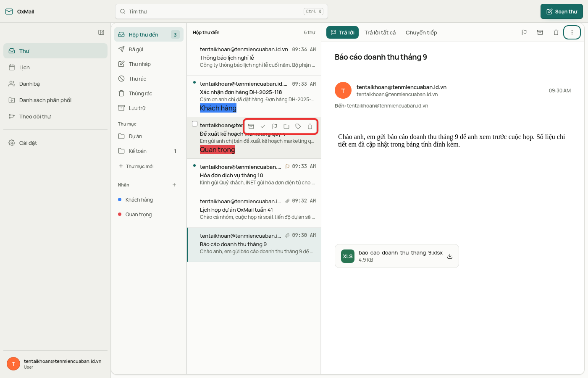
Task: Open the OxMail logo home
Action: (x=20, y=11)
